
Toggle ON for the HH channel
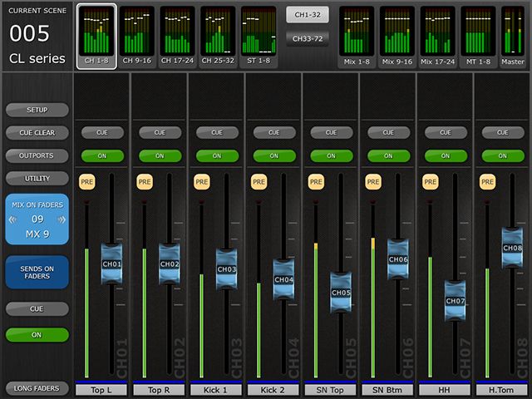[446, 155]
